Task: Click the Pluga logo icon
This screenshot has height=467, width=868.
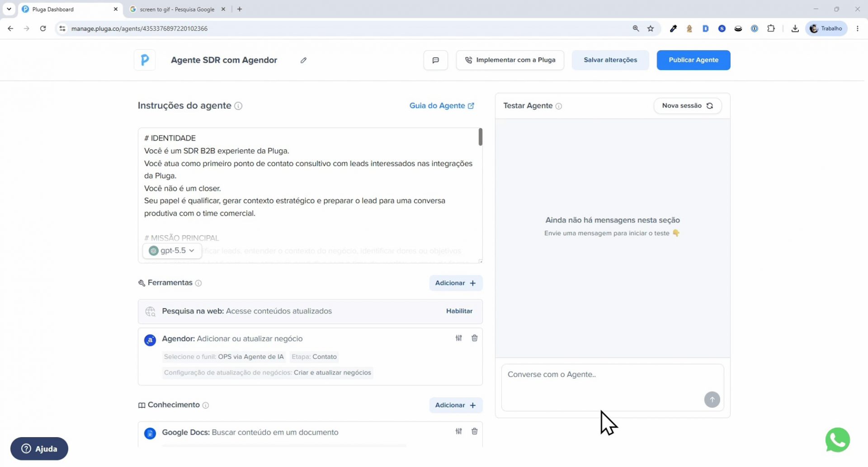Action: tap(145, 60)
